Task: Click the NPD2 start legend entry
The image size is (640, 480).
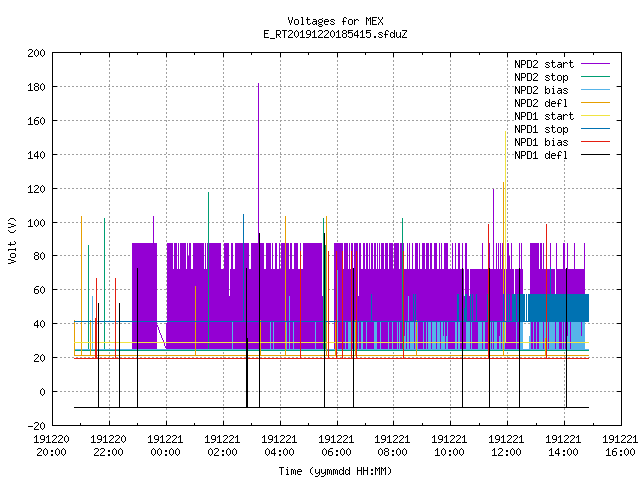Action: coord(562,64)
